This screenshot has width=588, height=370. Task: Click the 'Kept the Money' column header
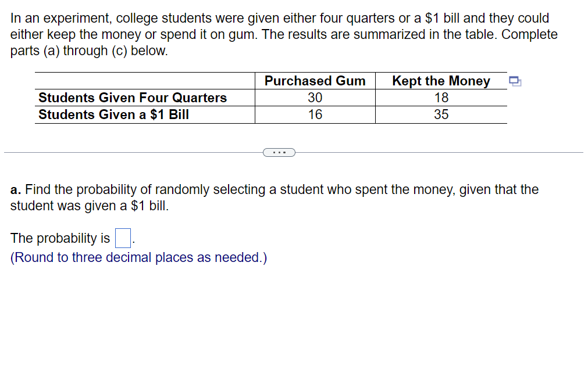441,81
